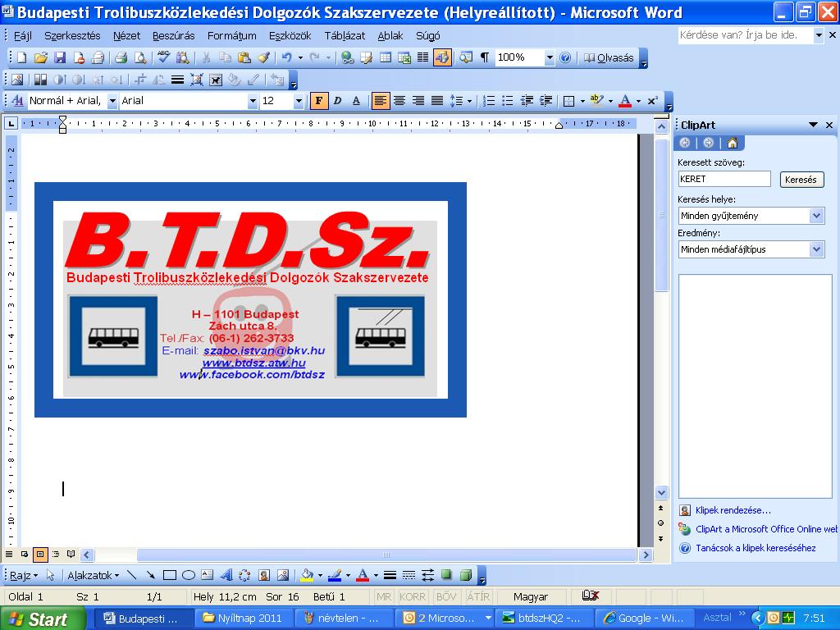Increase paragraph indent

point(546,101)
